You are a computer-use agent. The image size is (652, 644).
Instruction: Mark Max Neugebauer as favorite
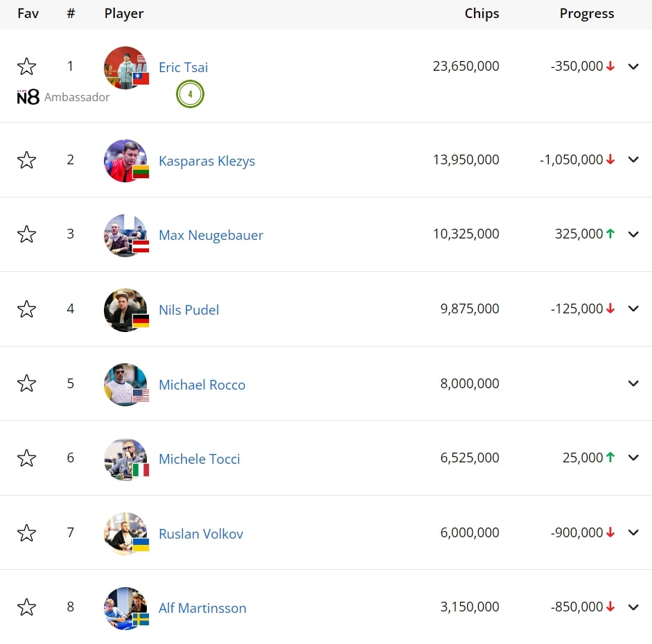tap(26, 234)
